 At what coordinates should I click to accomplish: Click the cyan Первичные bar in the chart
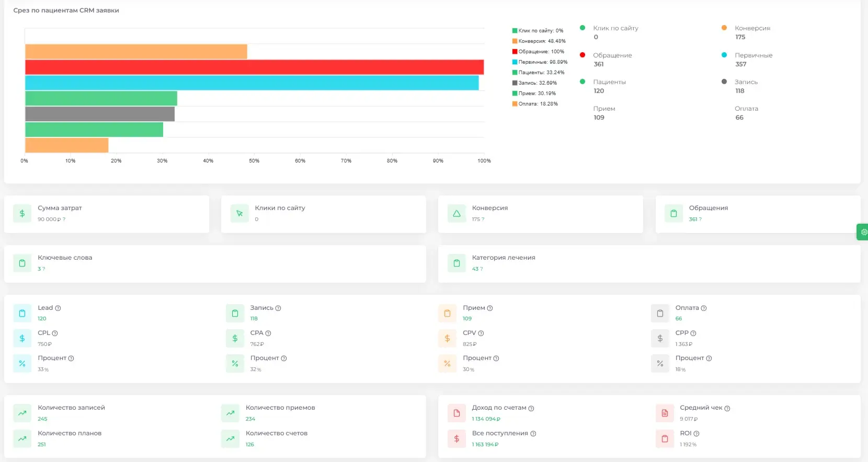(252, 83)
